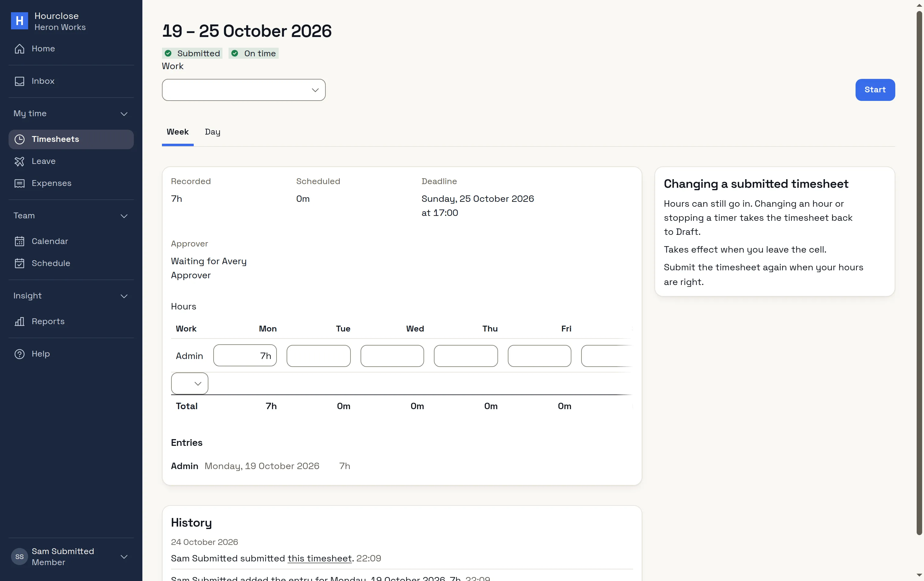Click the '24 October 2026' history date
The image size is (924, 581).
(204, 542)
